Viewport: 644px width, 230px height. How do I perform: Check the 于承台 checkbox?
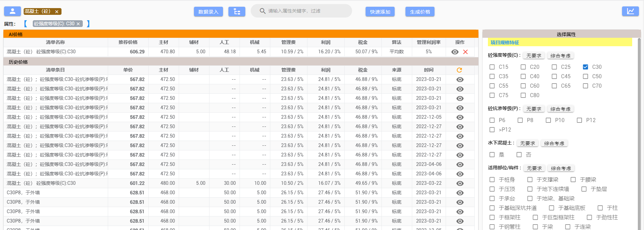tap(492, 199)
